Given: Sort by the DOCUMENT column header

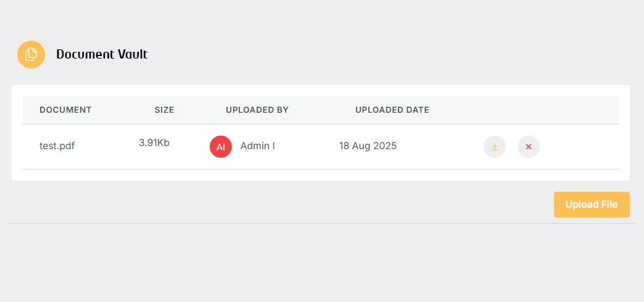Looking at the screenshot, I should [x=65, y=110].
